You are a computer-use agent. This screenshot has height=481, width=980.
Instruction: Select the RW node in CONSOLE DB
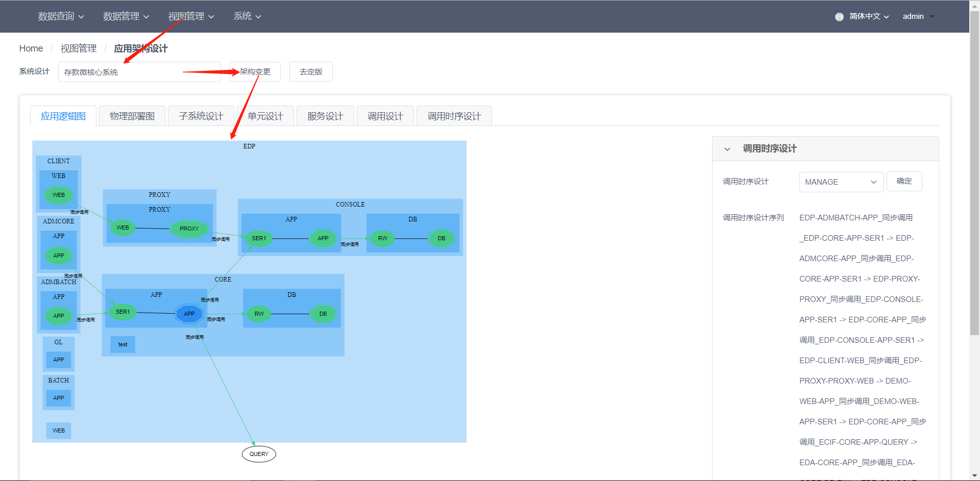pyautogui.click(x=382, y=238)
